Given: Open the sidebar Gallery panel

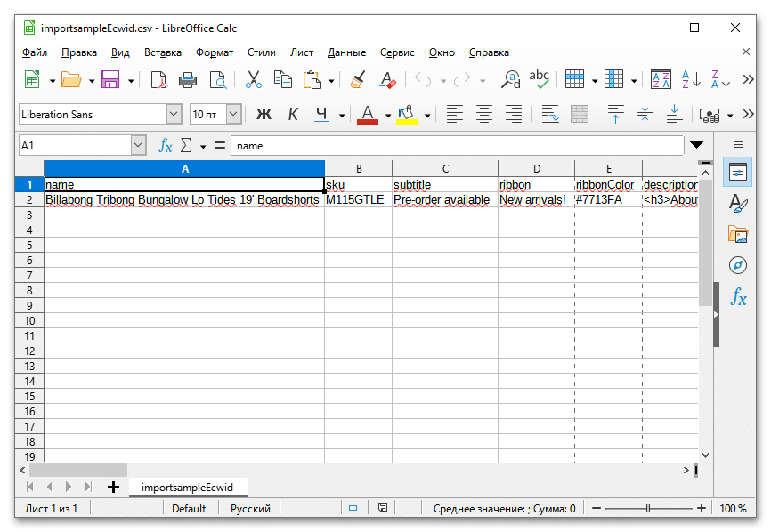Looking at the screenshot, I should coord(737,234).
